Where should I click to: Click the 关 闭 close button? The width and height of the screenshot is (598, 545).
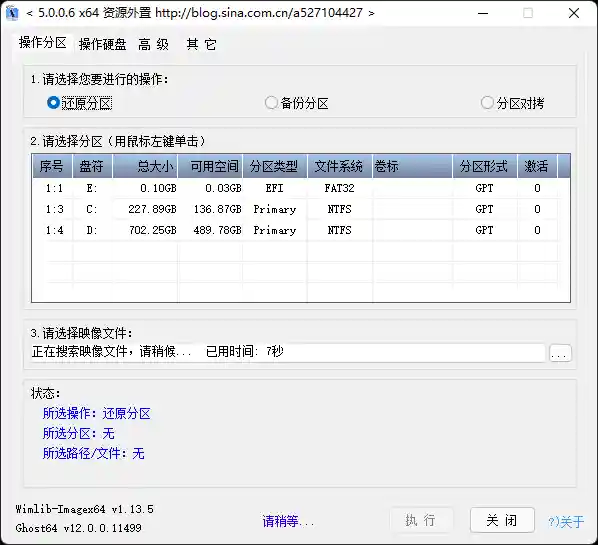(x=502, y=520)
